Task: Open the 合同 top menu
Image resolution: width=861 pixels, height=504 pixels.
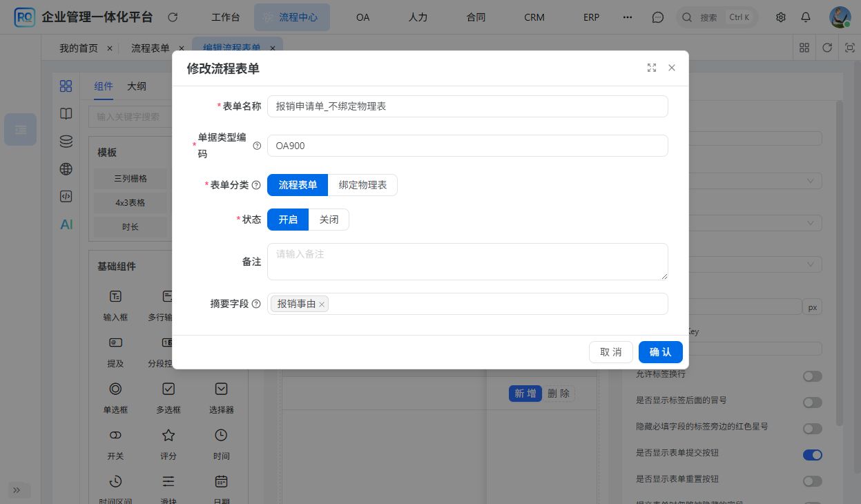Action: (x=476, y=17)
